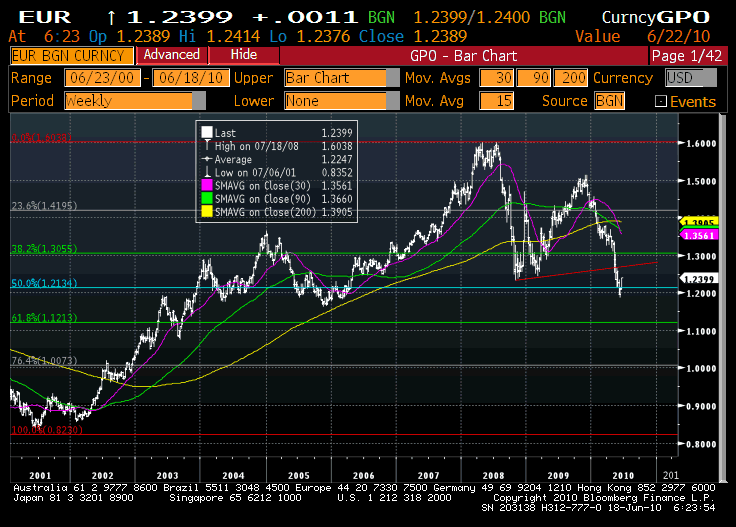Edit the range end date 06/18/10
Viewport: 736px width, 527px height.
191,78
